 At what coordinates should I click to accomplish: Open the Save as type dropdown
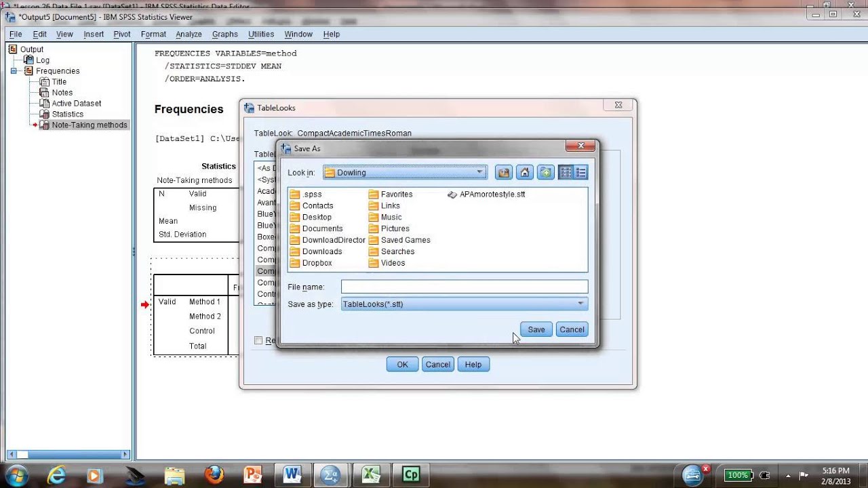pos(465,304)
